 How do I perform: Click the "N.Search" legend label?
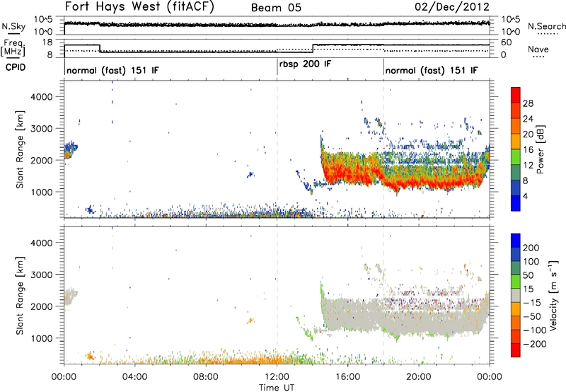click(x=546, y=26)
